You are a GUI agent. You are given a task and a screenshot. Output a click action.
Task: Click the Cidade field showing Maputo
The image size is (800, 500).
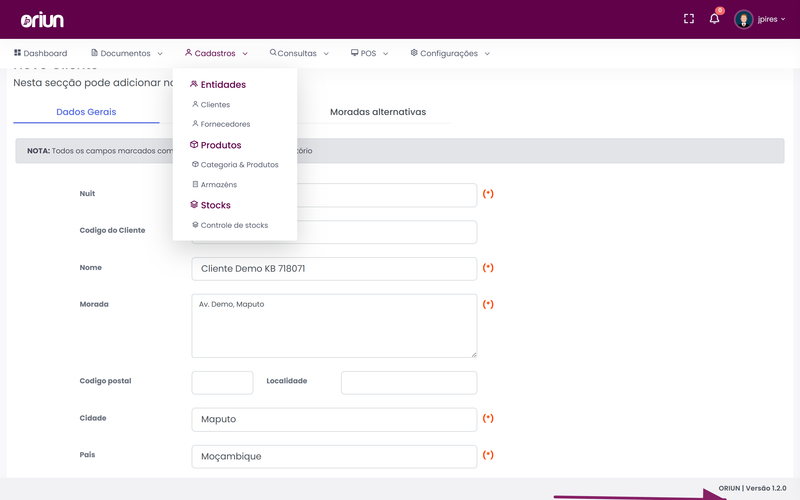pos(334,419)
